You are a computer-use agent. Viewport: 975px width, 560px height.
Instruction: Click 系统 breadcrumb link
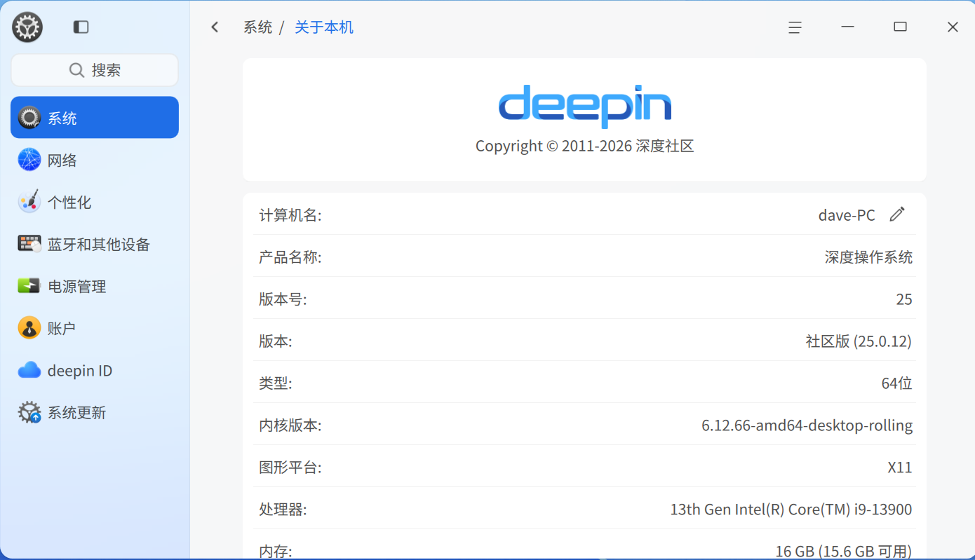pyautogui.click(x=257, y=27)
